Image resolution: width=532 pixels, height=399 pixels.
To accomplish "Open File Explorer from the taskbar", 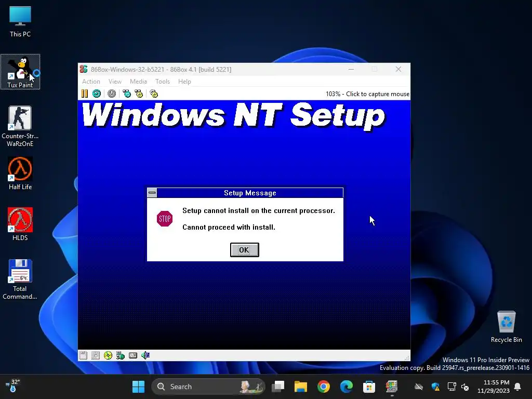I will pyautogui.click(x=301, y=387).
